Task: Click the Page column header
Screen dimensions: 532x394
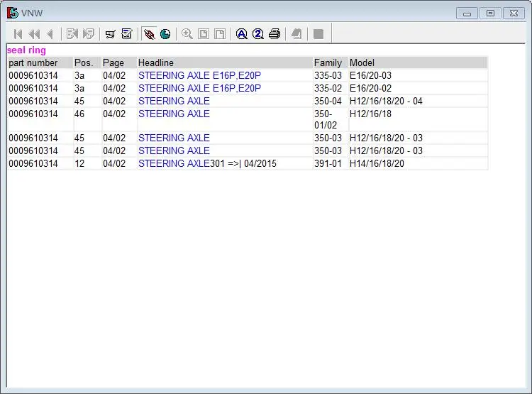Action: point(119,63)
